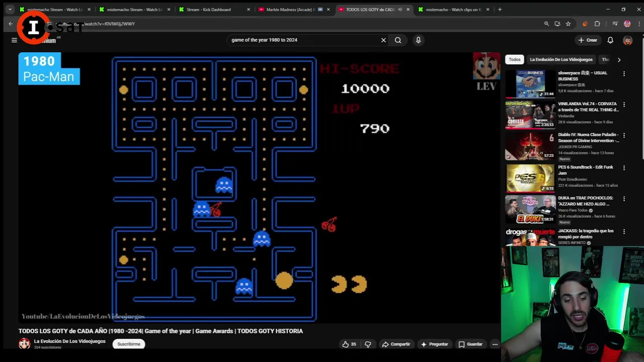
Task: Open the YouTube hamburger guide menu
Action: 14,40
